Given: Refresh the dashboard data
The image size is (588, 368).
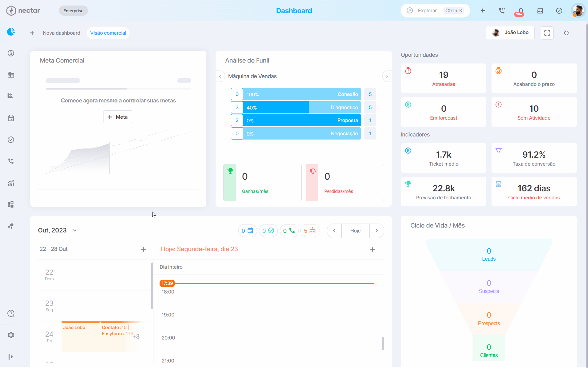Looking at the screenshot, I should [566, 33].
